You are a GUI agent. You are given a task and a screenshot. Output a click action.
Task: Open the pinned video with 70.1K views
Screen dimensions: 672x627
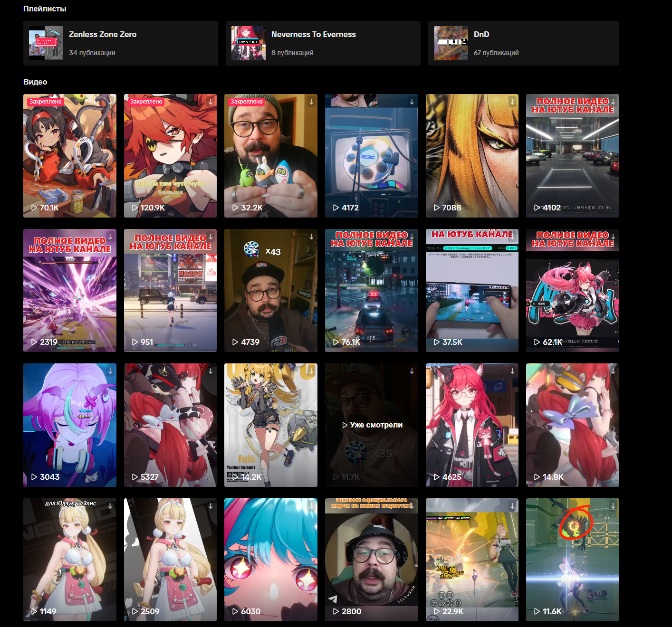(70, 156)
